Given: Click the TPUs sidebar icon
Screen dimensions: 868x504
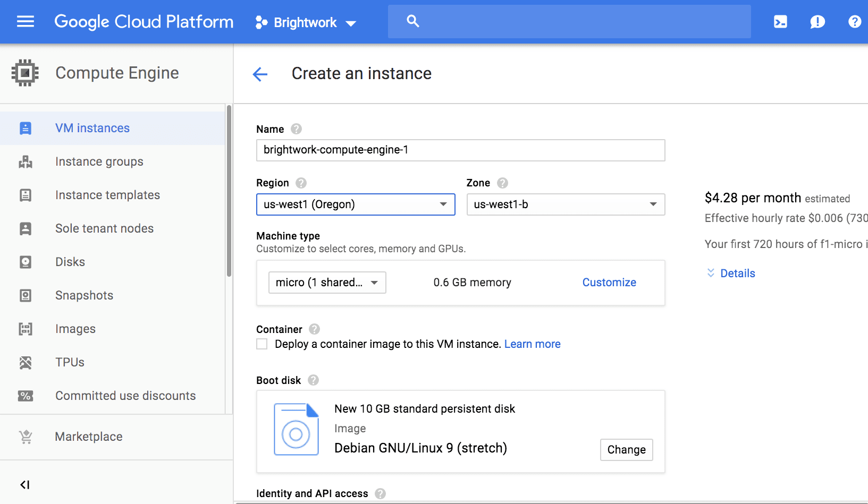Looking at the screenshot, I should point(25,362).
